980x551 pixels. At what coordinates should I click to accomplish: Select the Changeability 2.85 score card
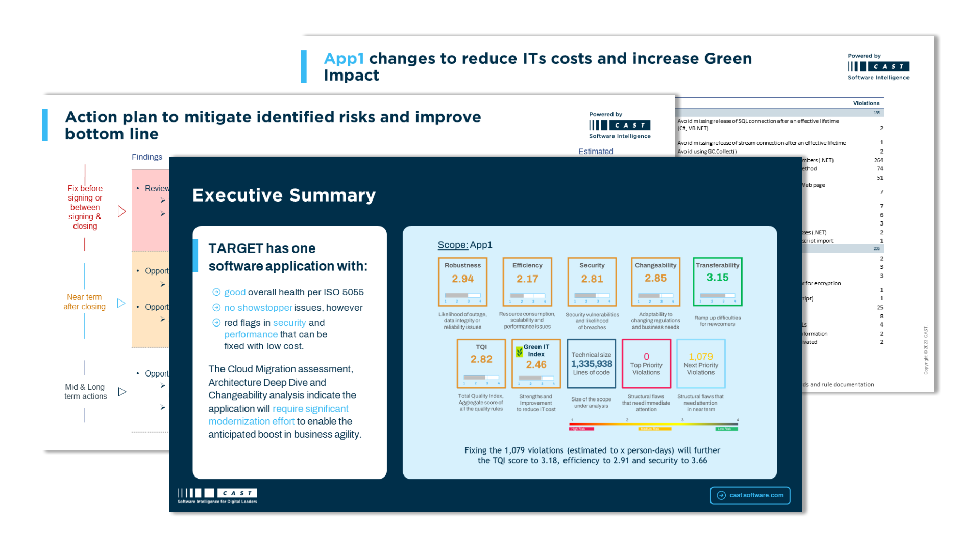click(655, 282)
